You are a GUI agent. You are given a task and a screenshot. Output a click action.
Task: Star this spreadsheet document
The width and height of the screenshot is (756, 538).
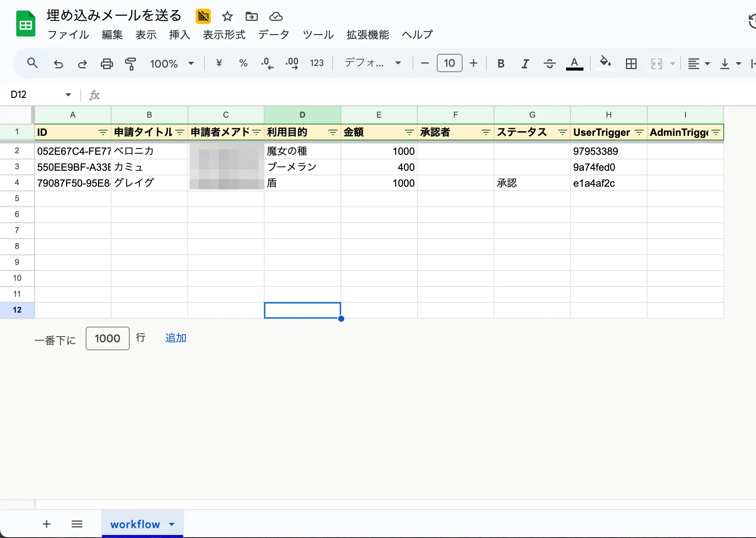pyautogui.click(x=227, y=16)
